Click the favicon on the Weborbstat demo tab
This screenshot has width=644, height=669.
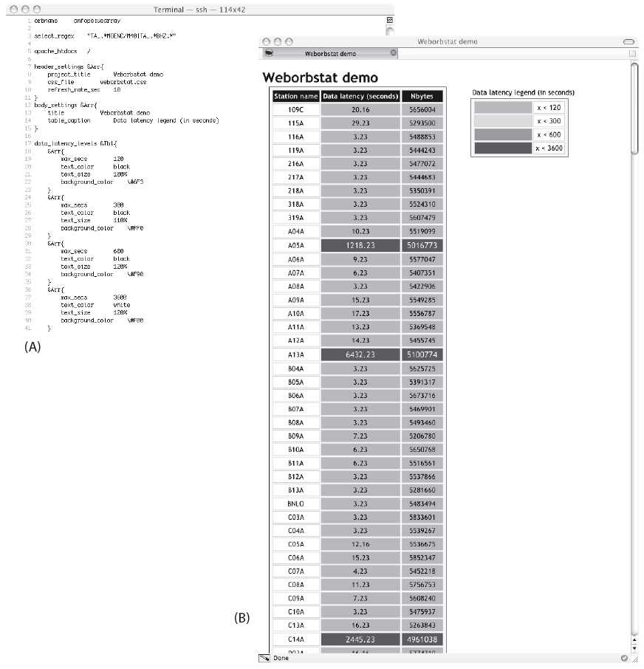[x=269, y=53]
